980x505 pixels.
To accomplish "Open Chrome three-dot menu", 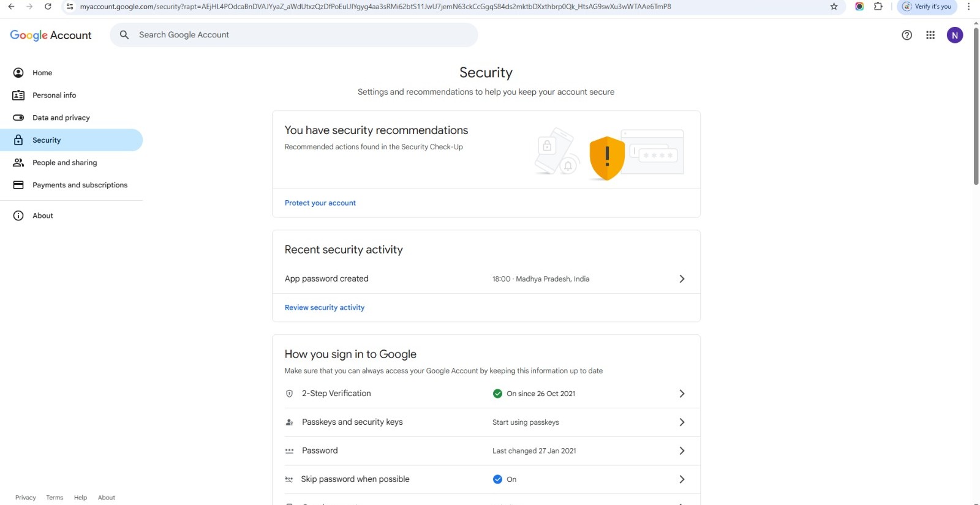I will (x=968, y=7).
